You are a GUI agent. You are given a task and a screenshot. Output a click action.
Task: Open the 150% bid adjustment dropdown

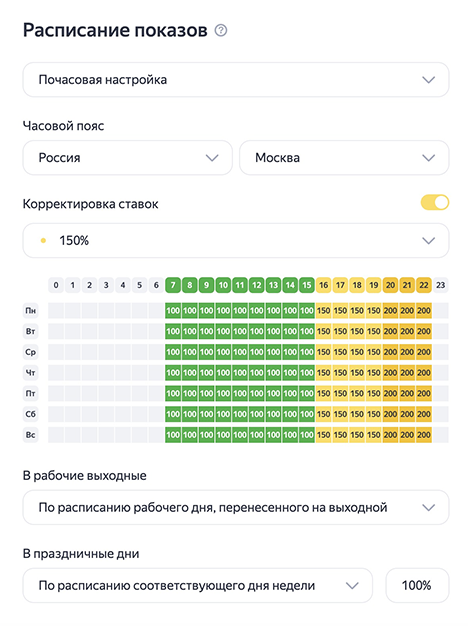click(x=236, y=240)
